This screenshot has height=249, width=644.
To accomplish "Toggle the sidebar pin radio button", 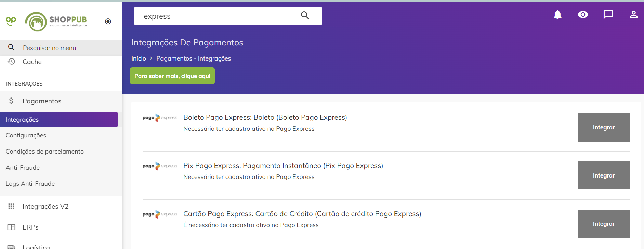I will [108, 22].
